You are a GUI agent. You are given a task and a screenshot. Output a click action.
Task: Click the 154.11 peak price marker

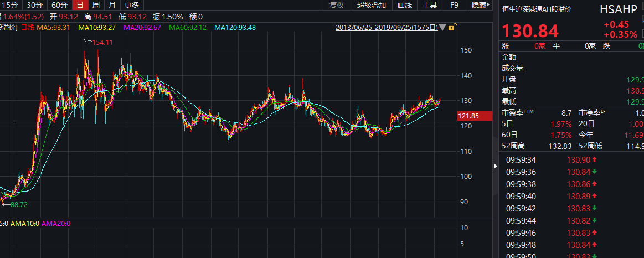tap(102, 42)
